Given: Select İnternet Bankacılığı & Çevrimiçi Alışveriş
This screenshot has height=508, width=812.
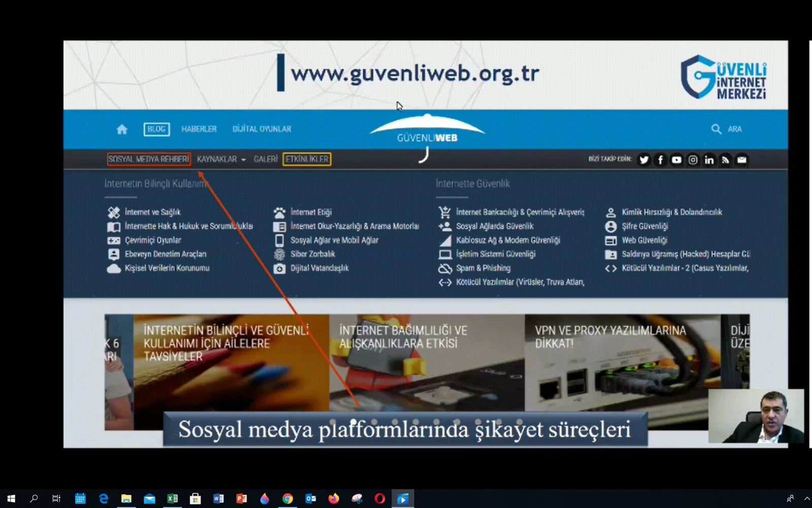Looking at the screenshot, I should point(520,212).
